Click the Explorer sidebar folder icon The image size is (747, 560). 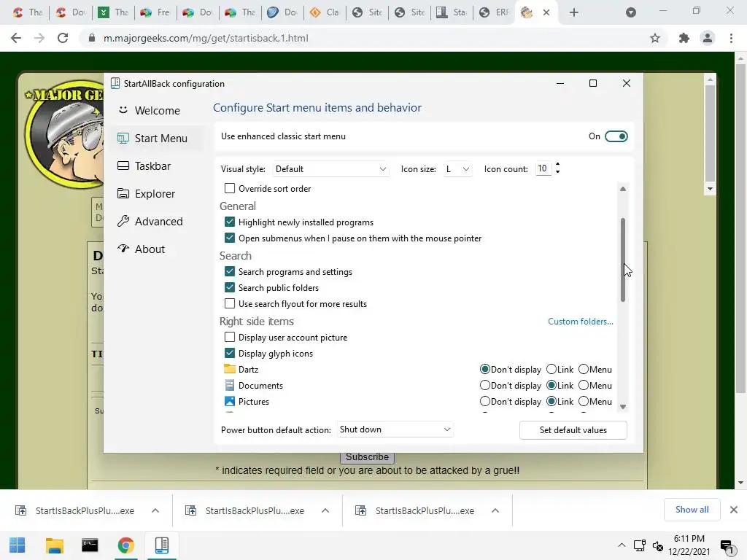pos(123,193)
